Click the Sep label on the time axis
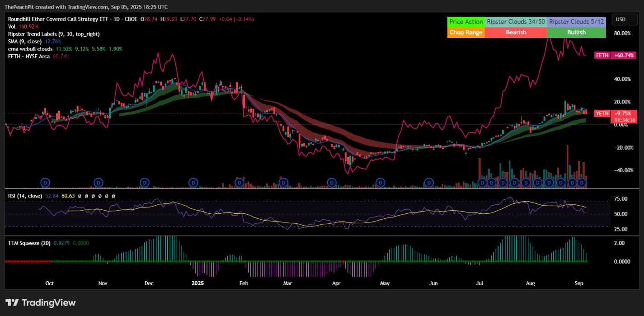 click(x=579, y=283)
